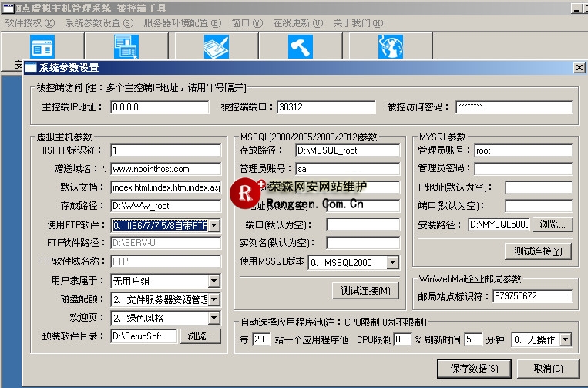This screenshot has width=588, height=388.
Task: Click the 被控访问密码 password field
Action: (513, 107)
